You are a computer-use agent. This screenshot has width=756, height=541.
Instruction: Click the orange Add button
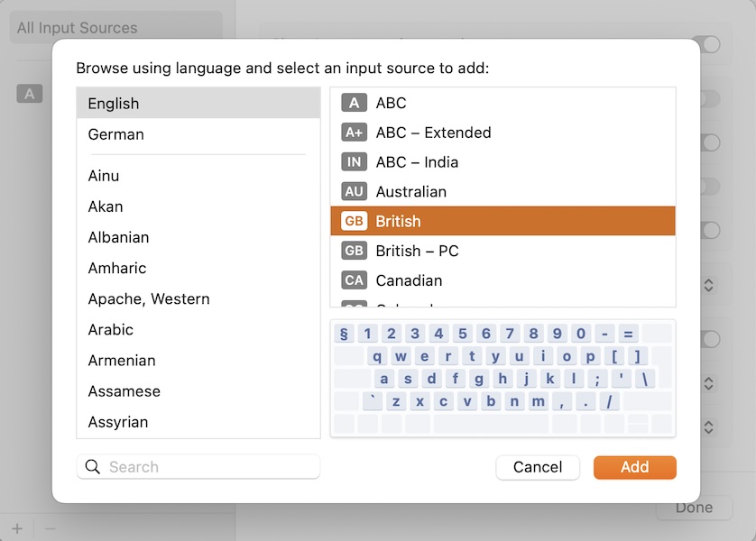pyautogui.click(x=634, y=467)
